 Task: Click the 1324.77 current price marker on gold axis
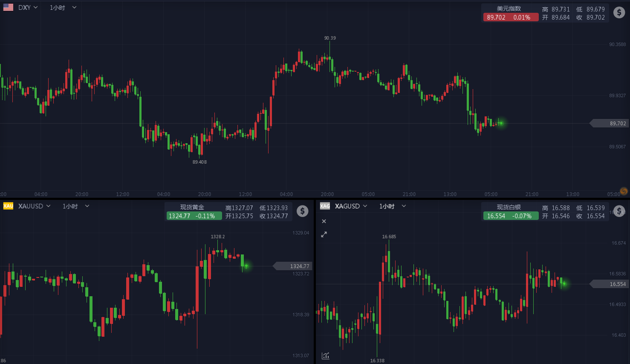pyautogui.click(x=293, y=266)
